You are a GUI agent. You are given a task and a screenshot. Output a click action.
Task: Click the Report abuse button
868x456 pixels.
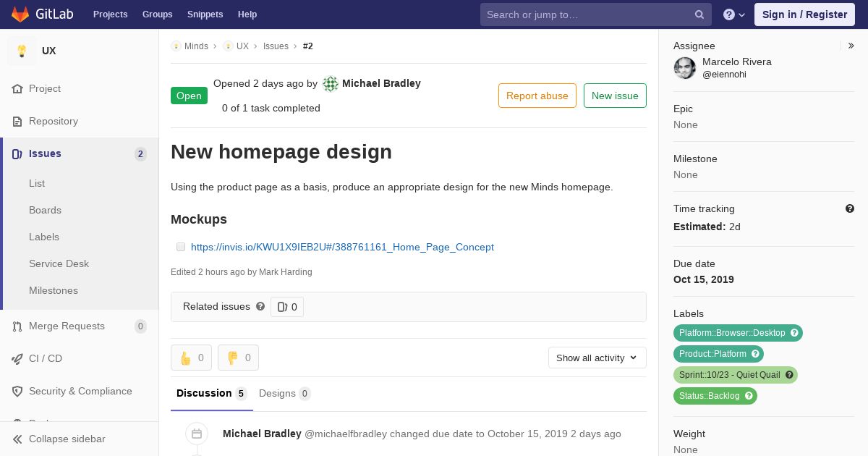[x=537, y=96]
